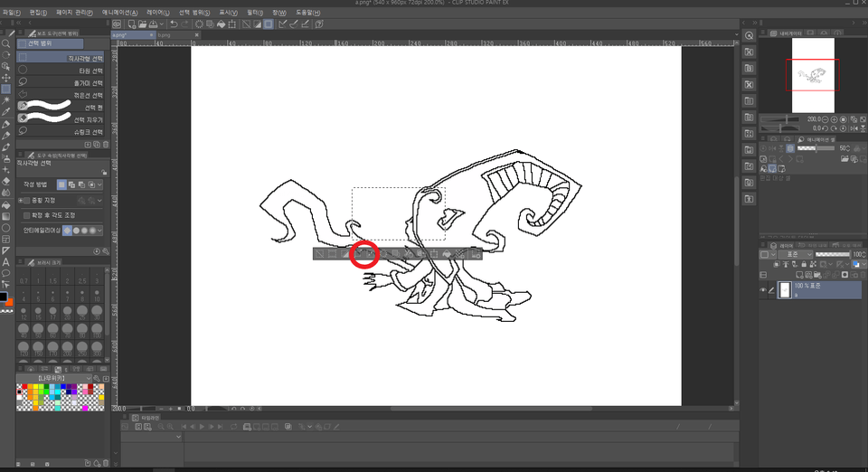Image resolution: width=868 pixels, height=472 pixels.
Task: Toggle Lock layer icon in Layers panel
Action: [805, 264]
